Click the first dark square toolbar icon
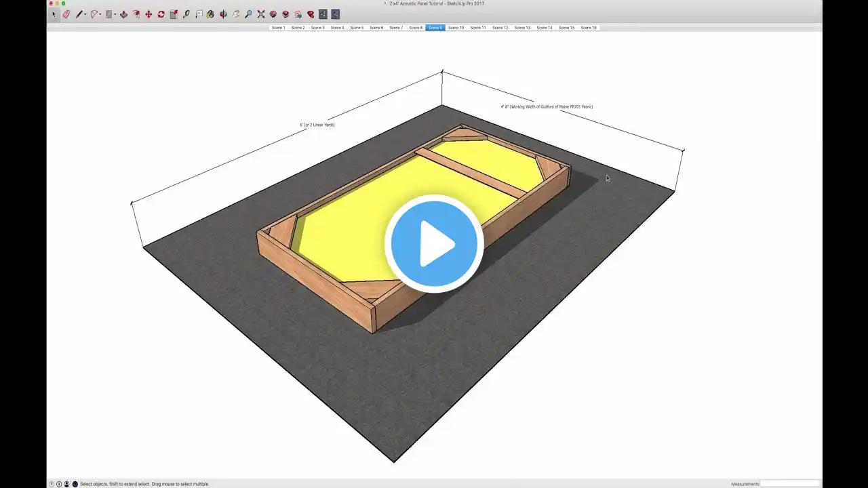The width and height of the screenshot is (868, 488). click(323, 14)
